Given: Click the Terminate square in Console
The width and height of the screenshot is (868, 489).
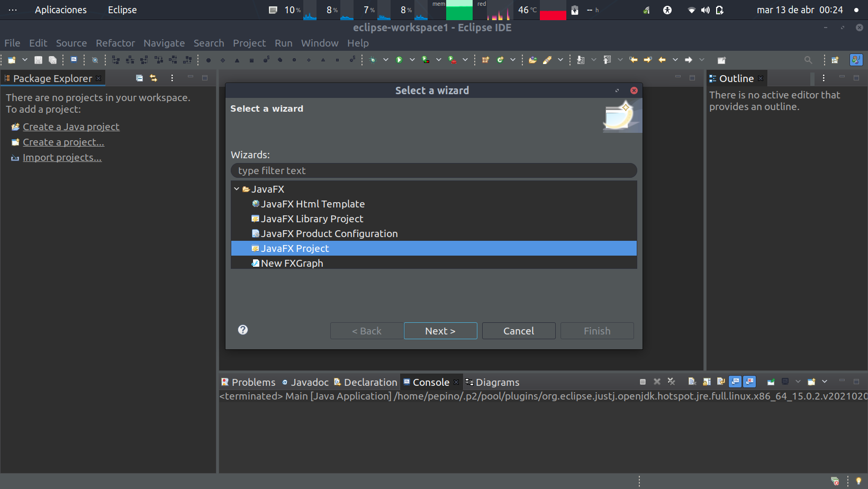Looking at the screenshot, I should point(643,382).
